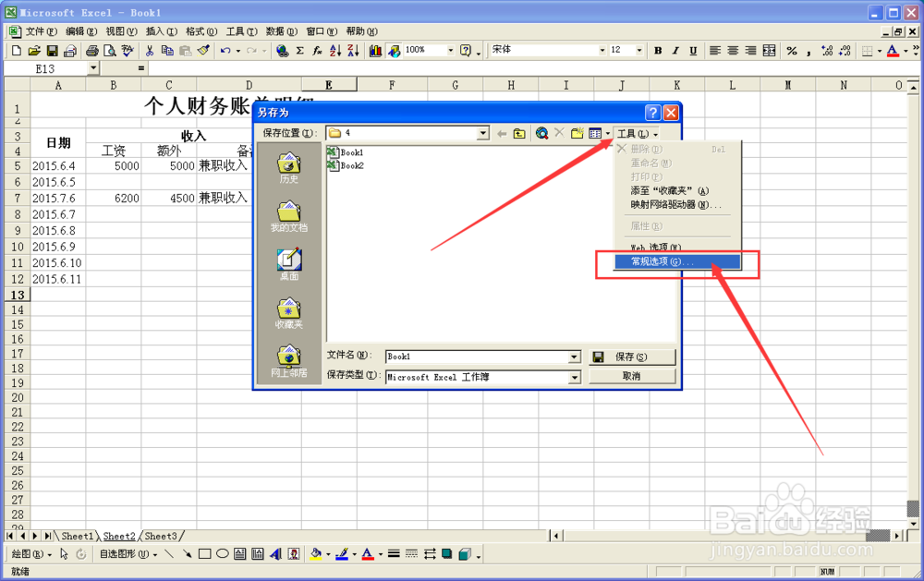This screenshot has width=924, height=581.
Task: Click the Center alignment icon
Action: tap(733, 51)
